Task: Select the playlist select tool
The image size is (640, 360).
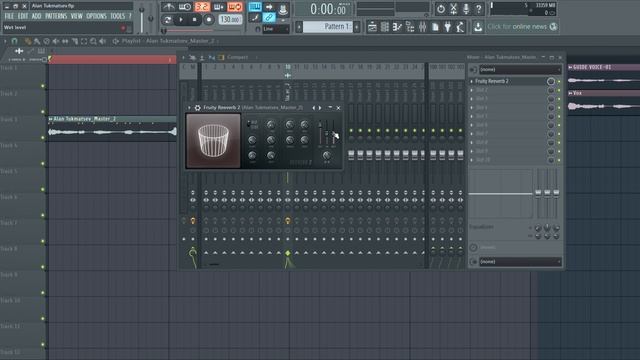Action: coord(84,41)
